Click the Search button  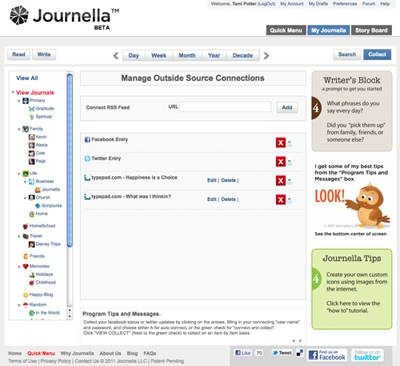(x=347, y=54)
